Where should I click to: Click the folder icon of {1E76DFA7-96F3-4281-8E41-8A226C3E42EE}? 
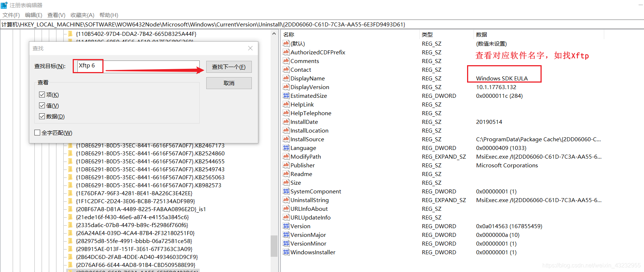70,193
